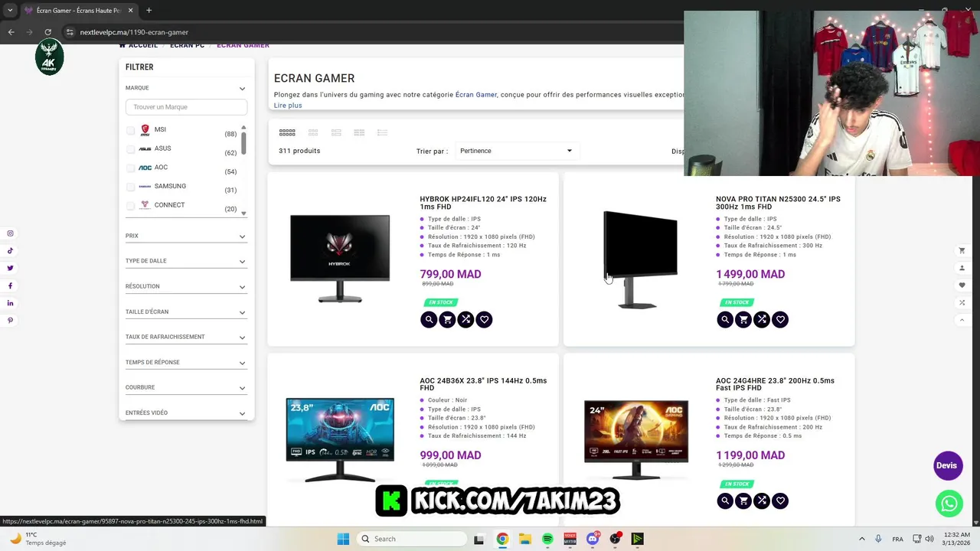Select the fourth layout view icon
The width and height of the screenshot is (980, 551).
coord(359,132)
